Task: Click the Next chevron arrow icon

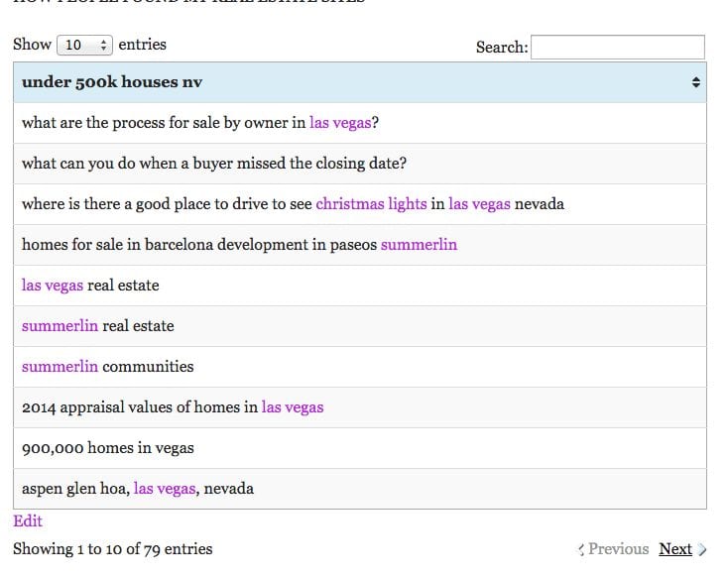Action: point(702,549)
